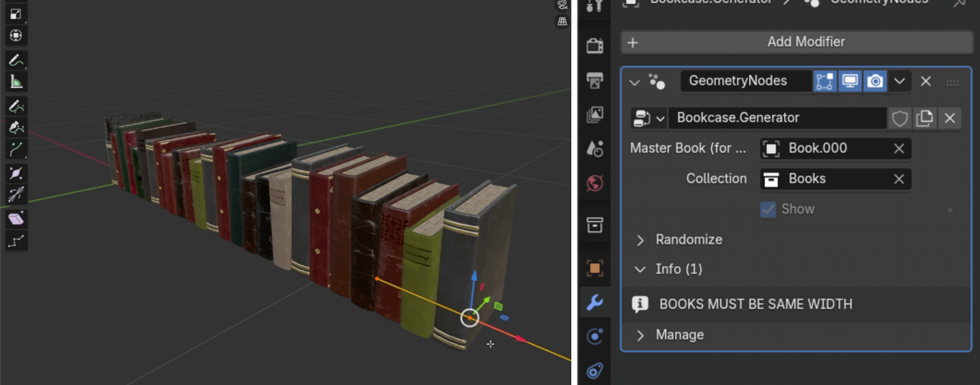Toggle modifier viewport display monitor icon
This screenshot has height=385, width=980.
850,81
